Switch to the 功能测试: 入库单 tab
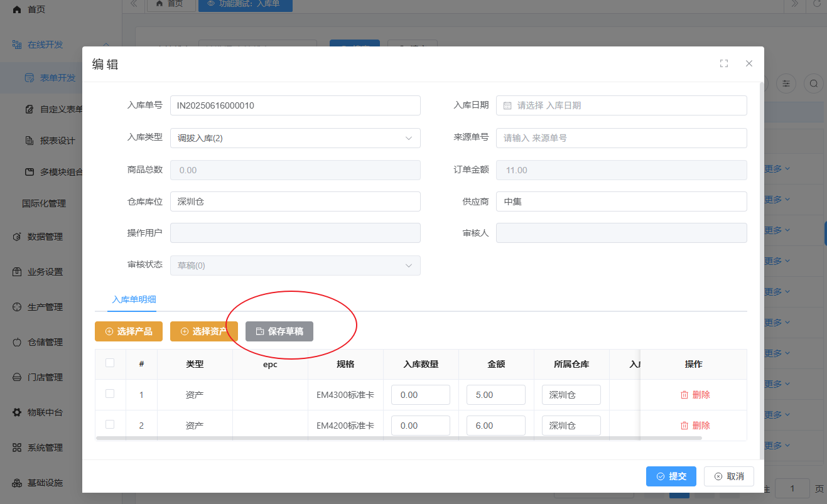The width and height of the screenshot is (827, 504). pos(245,4)
